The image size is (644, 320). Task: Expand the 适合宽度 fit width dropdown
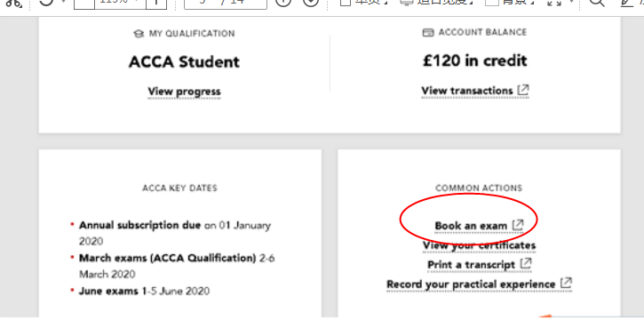(x=436, y=3)
